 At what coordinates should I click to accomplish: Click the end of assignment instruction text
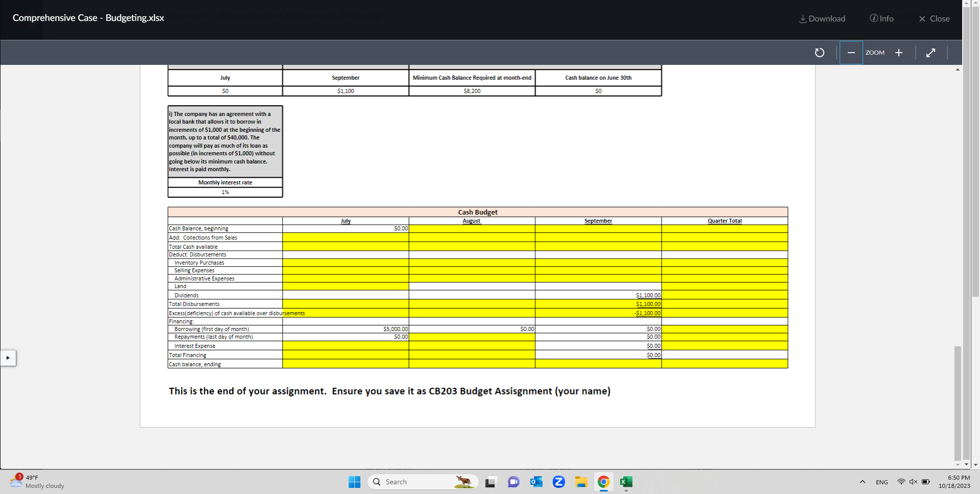point(389,391)
